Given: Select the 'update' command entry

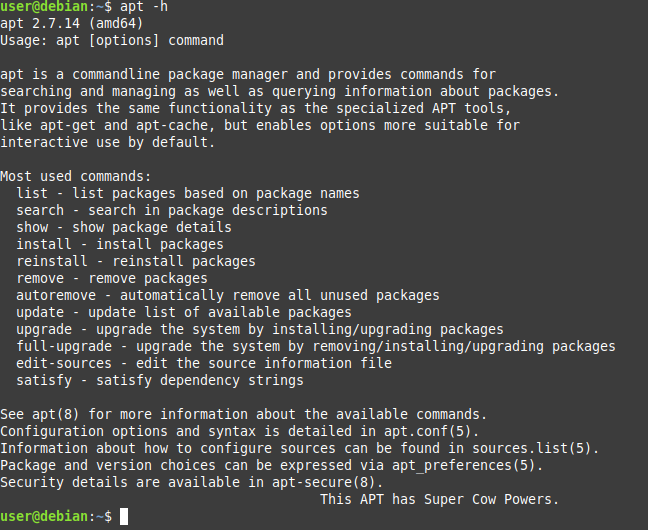Looking at the screenshot, I should 184,312.
